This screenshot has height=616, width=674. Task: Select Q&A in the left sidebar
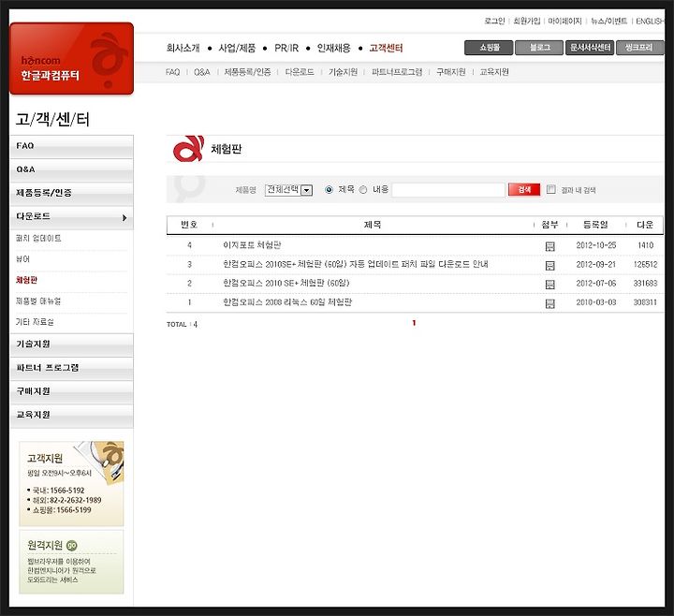[x=71, y=170]
